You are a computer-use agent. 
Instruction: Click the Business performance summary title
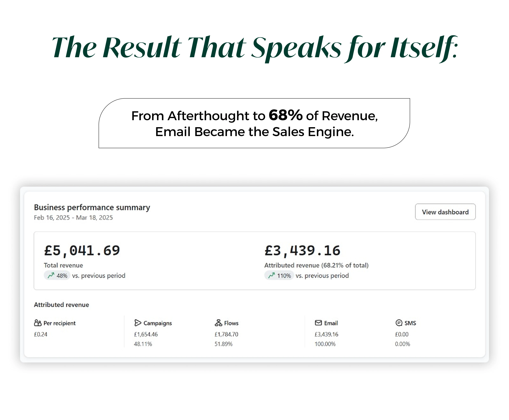(x=92, y=207)
